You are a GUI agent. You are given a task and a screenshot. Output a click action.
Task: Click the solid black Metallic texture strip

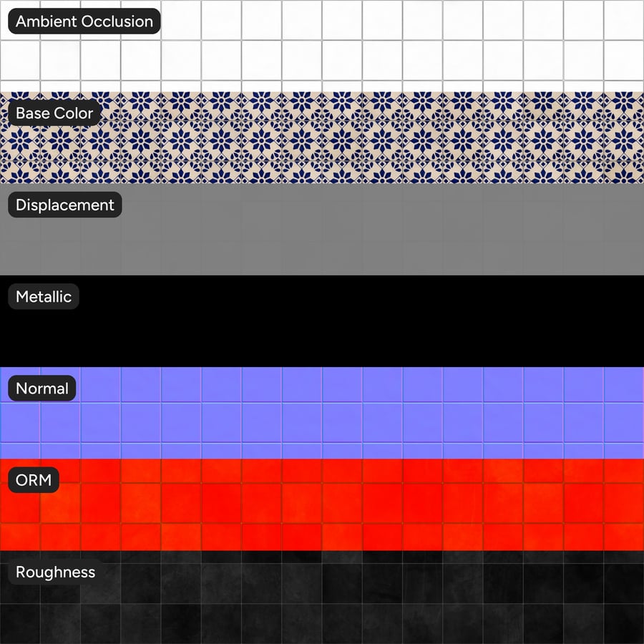point(322,321)
